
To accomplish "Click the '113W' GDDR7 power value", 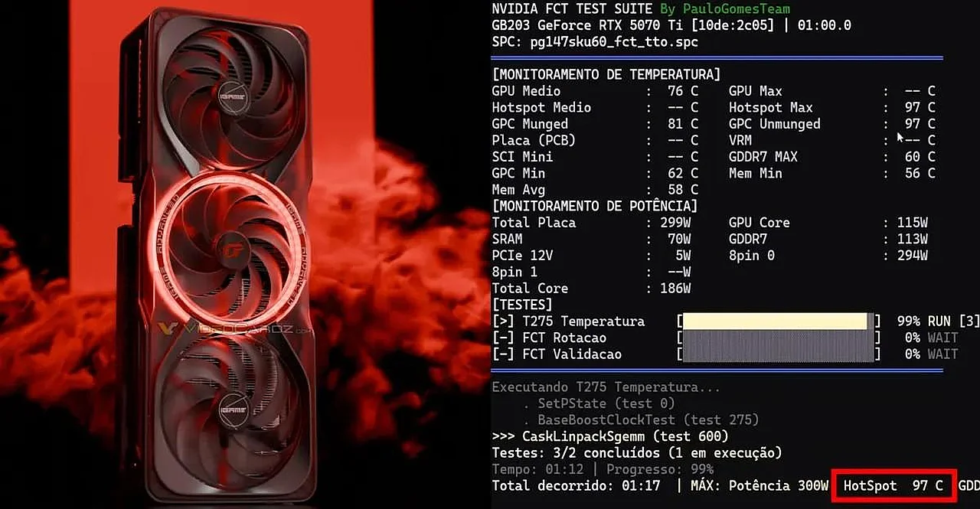I will (x=913, y=239).
